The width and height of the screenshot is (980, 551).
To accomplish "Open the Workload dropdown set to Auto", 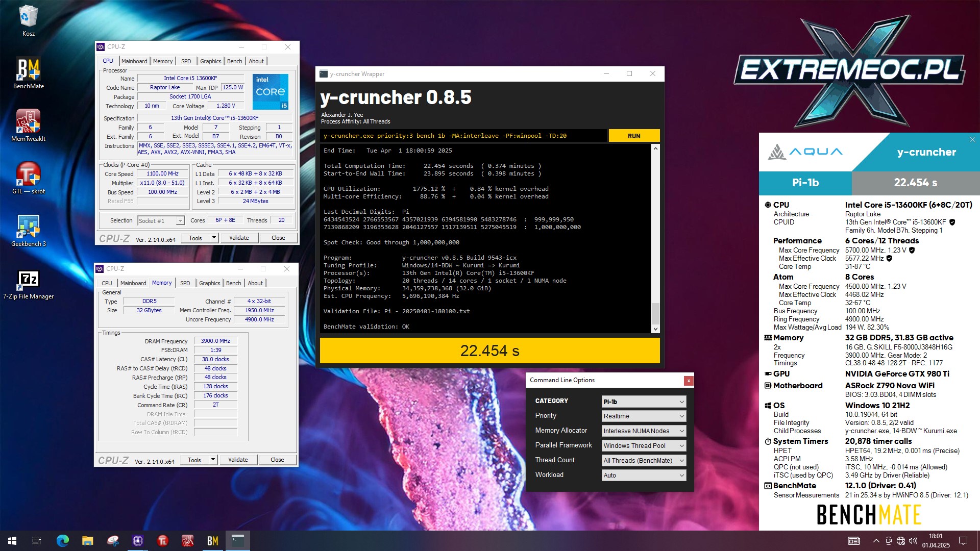I will 644,475.
